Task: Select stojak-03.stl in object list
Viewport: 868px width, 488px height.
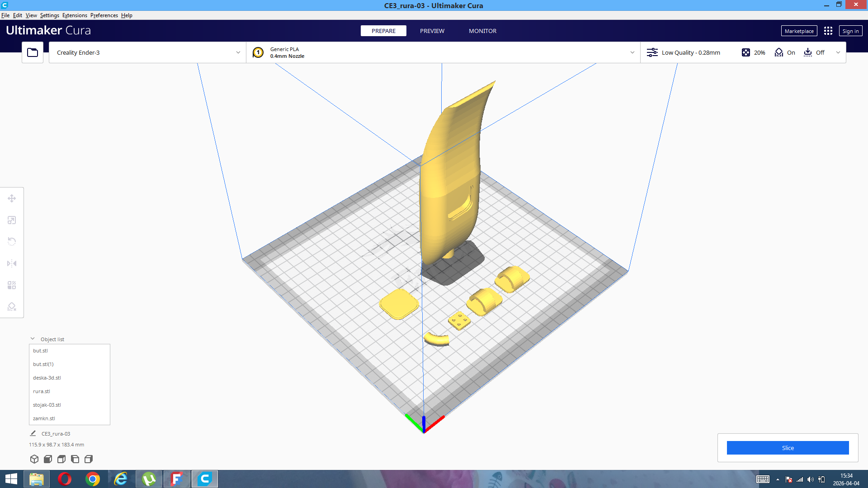Action: click(x=70, y=405)
